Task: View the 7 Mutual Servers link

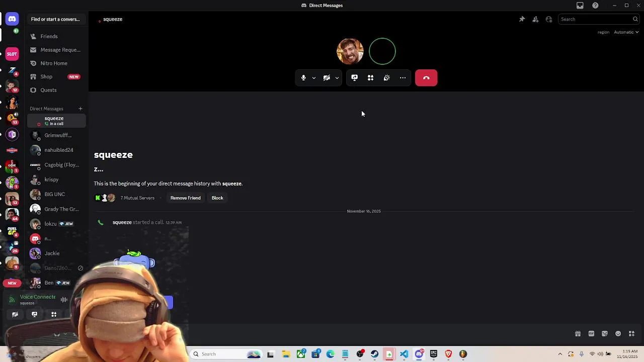Action: click(137, 198)
